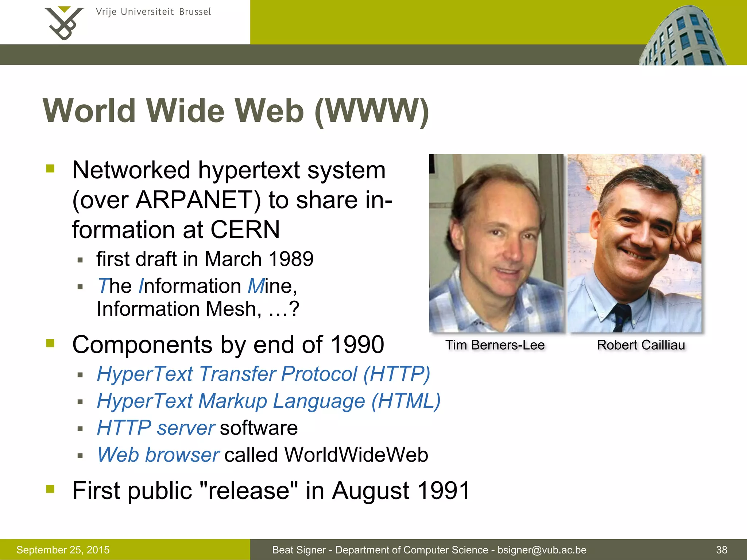Click the bsigner@vub.ac.be footer text
Screen dimensions: 747x560
tap(542, 550)
